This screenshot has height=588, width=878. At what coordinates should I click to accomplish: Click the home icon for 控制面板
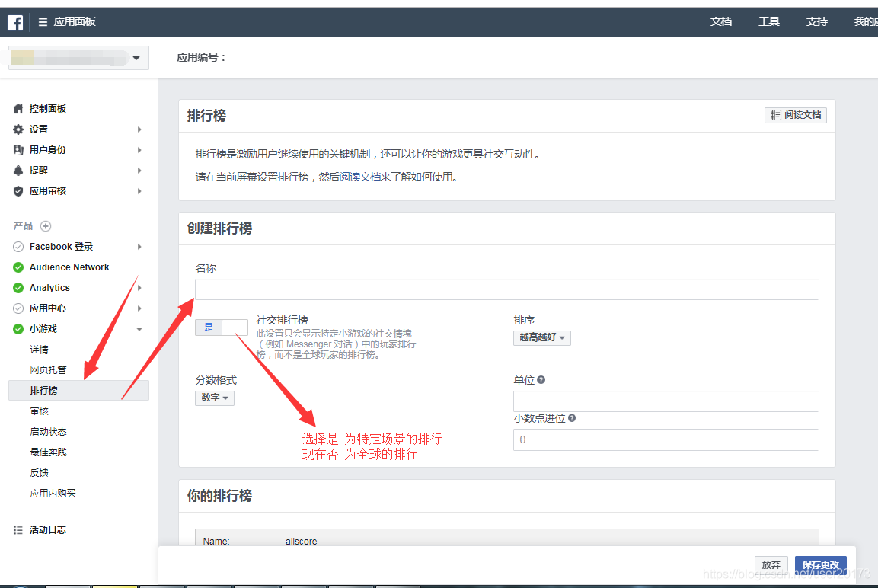click(x=18, y=109)
